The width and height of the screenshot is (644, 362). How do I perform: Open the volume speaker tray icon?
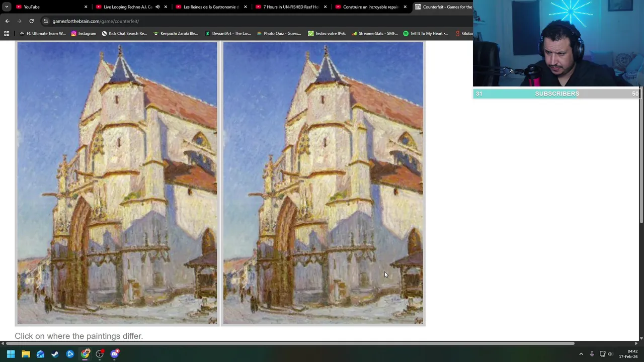[x=610, y=354]
